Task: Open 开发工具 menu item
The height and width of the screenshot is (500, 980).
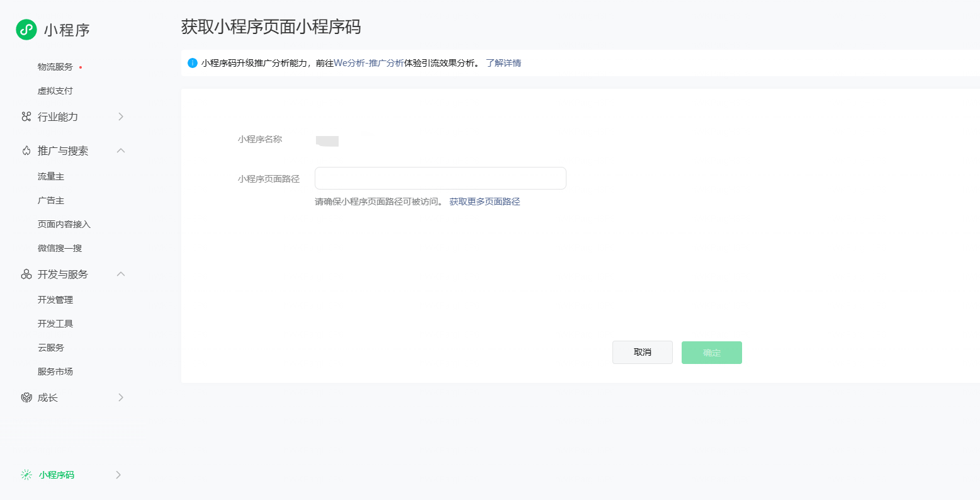Action: tap(55, 324)
